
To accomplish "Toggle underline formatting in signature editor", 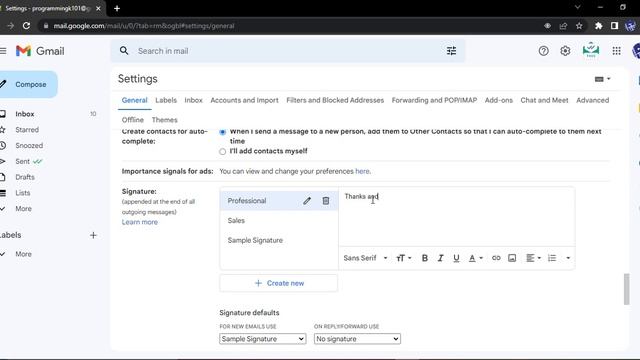I will pos(456,258).
